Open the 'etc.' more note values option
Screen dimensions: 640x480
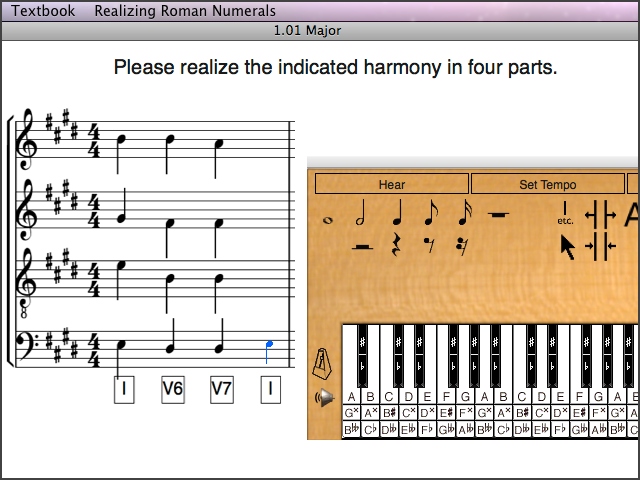566,213
